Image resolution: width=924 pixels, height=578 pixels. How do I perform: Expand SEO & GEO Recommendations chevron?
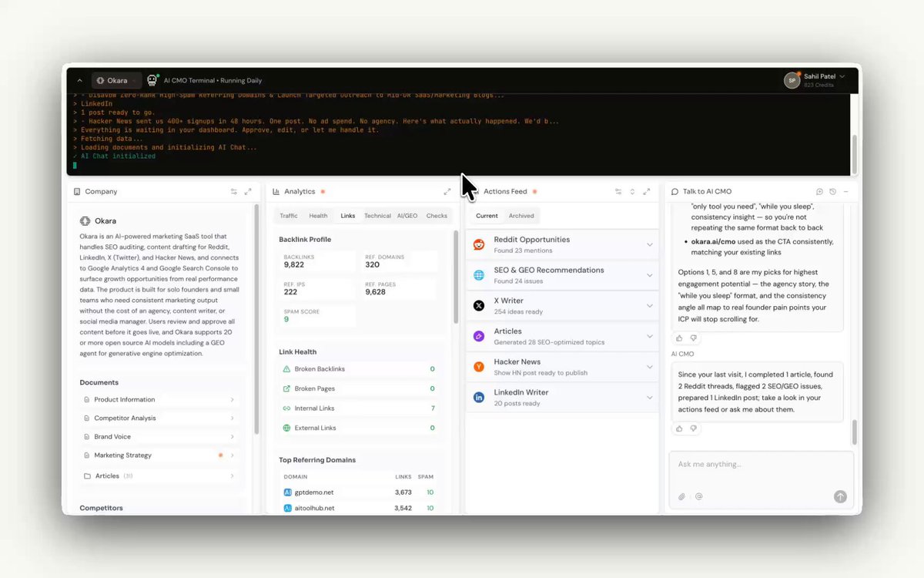pos(649,275)
